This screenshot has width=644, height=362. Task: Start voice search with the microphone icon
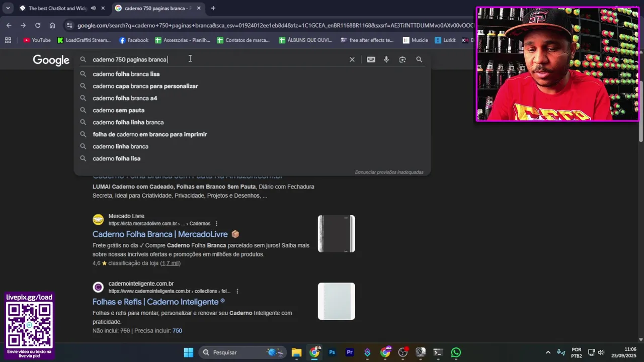386,59
